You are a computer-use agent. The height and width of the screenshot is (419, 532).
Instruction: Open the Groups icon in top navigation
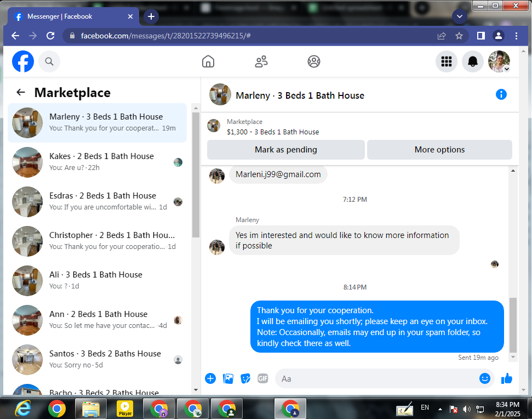pos(314,61)
